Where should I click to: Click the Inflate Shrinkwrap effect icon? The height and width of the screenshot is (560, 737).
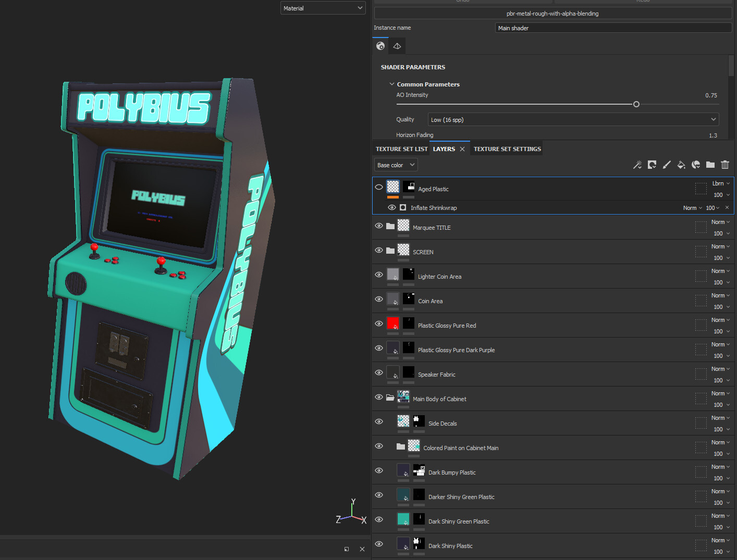403,207
